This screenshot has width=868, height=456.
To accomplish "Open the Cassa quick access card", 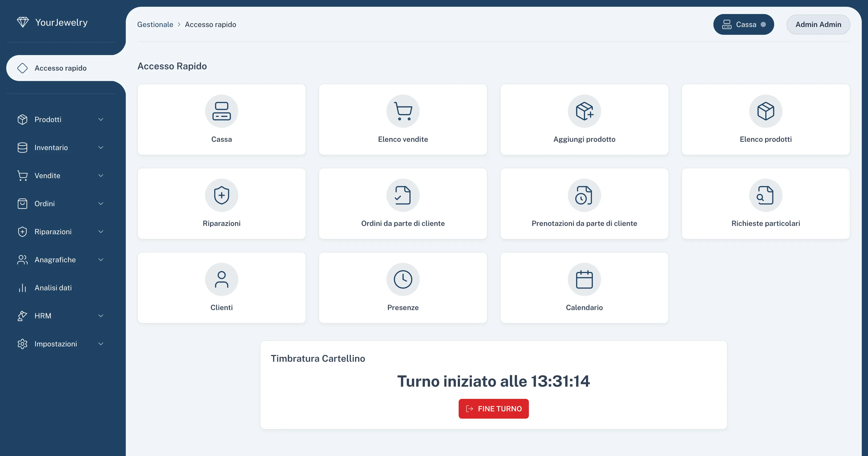I will pos(221,119).
